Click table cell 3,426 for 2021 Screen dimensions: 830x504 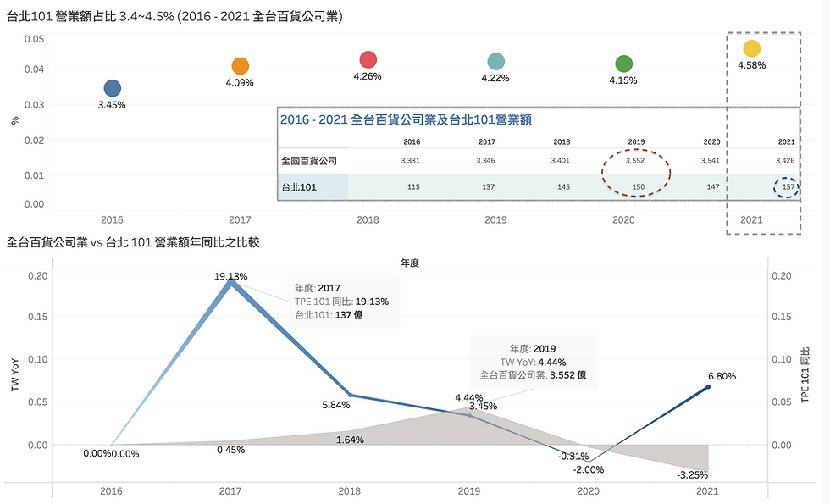pos(785,160)
